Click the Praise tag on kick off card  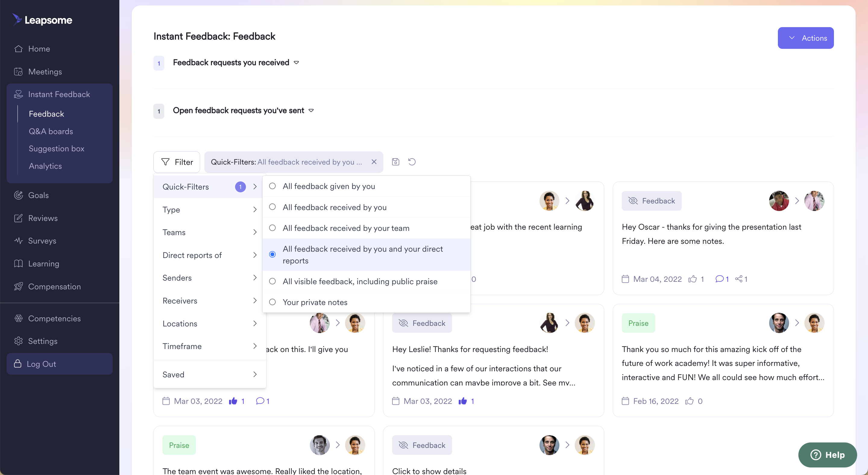click(638, 323)
